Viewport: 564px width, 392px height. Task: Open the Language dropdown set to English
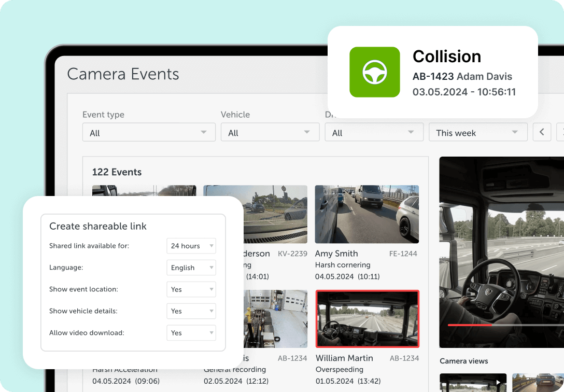coord(191,268)
